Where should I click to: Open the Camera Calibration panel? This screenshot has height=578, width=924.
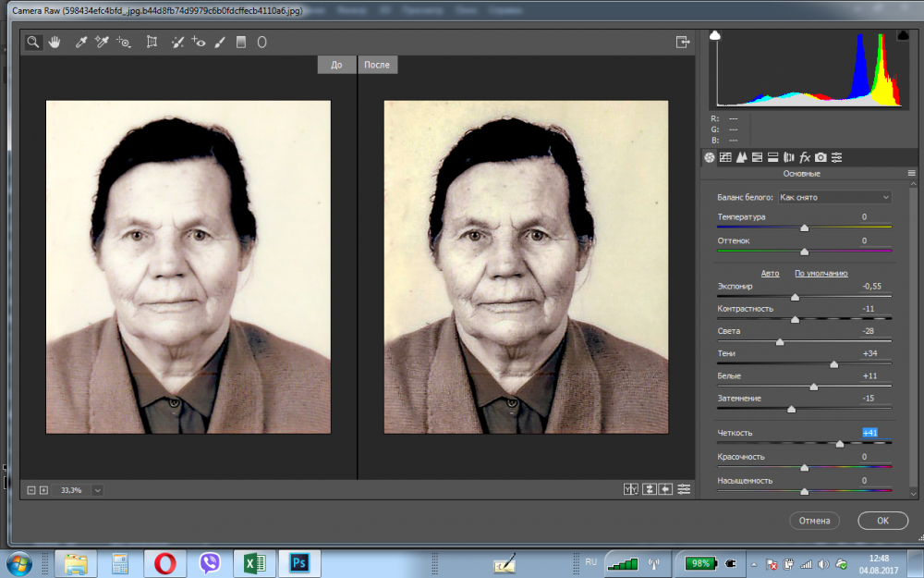point(821,157)
